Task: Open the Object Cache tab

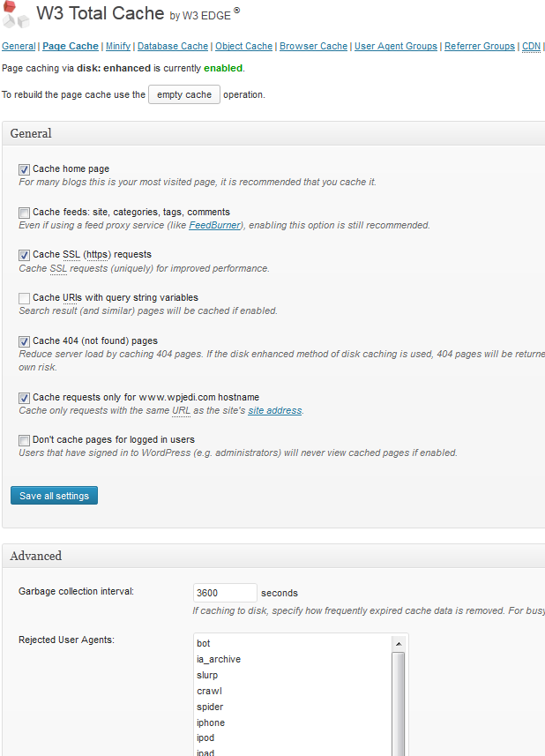Action: coord(243,46)
